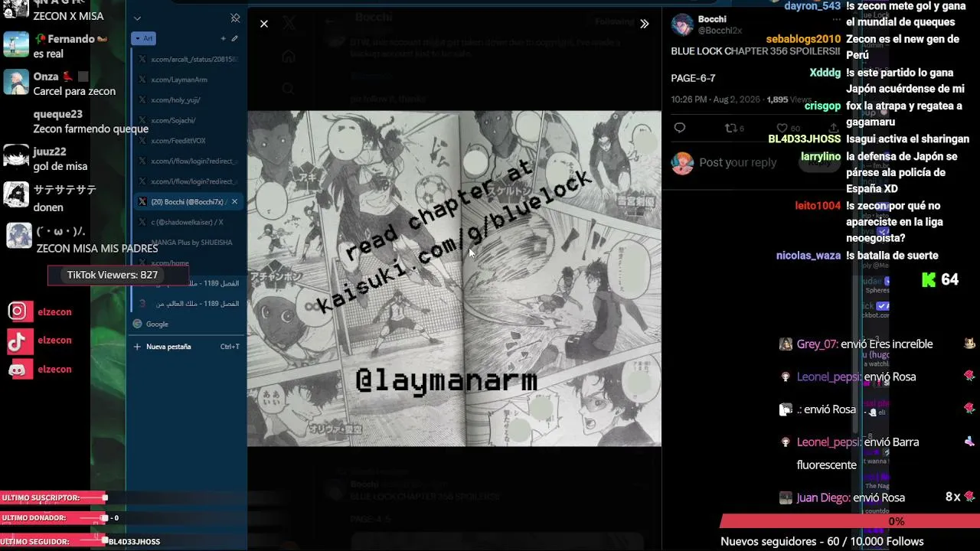Click the X logo icon behind the viewer
The width and height of the screenshot is (980, 551).
[289, 24]
